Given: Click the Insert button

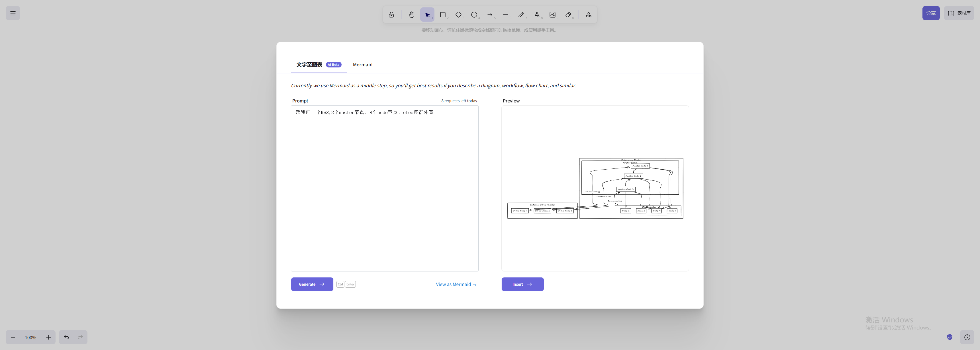Looking at the screenshot, I should pos(522,284).
